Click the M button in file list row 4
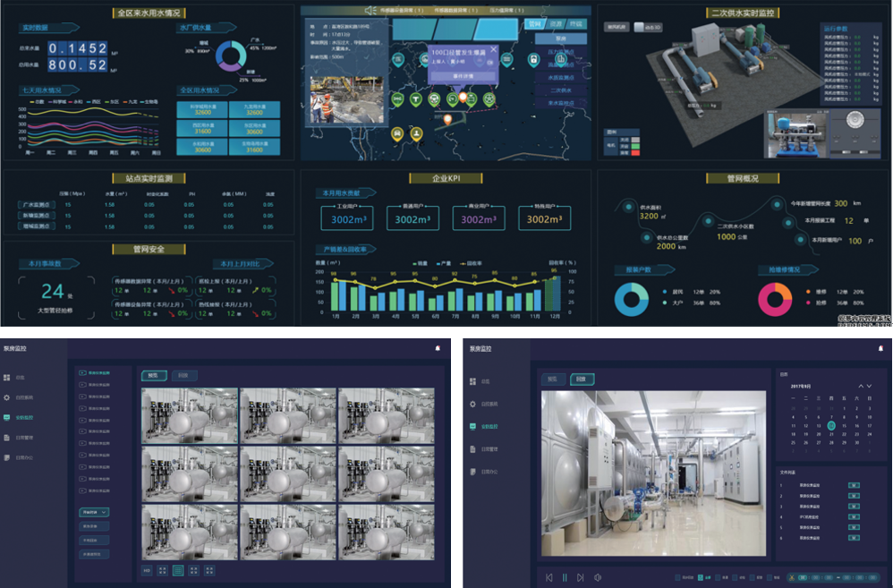 pyautogui.click(x=854, y=516)
